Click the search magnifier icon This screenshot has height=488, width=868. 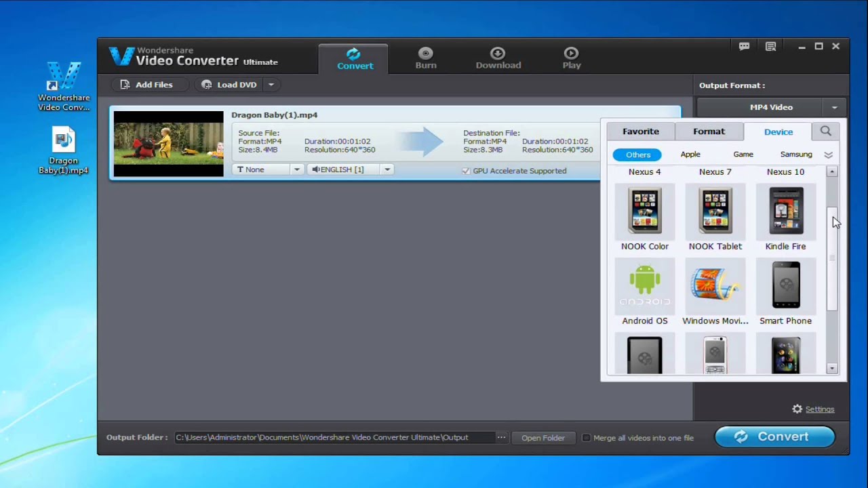tap(826, 131)
